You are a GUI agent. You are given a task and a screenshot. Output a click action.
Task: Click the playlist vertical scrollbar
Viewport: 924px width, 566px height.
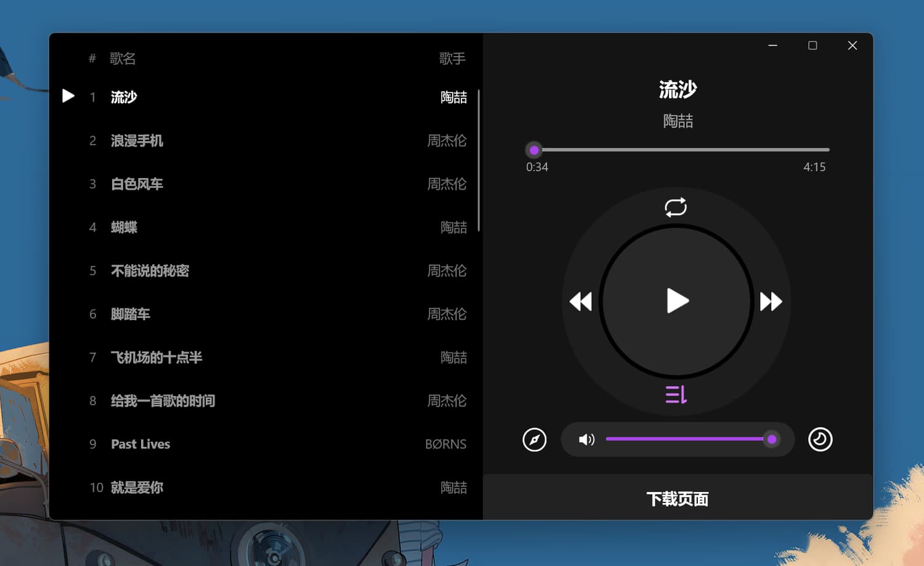tap(479, 160)
